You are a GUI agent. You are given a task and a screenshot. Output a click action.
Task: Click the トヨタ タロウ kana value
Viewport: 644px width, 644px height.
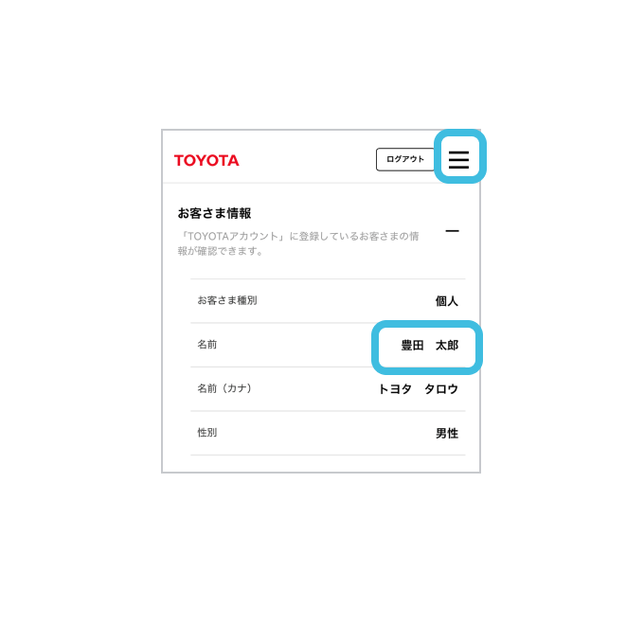418,389
